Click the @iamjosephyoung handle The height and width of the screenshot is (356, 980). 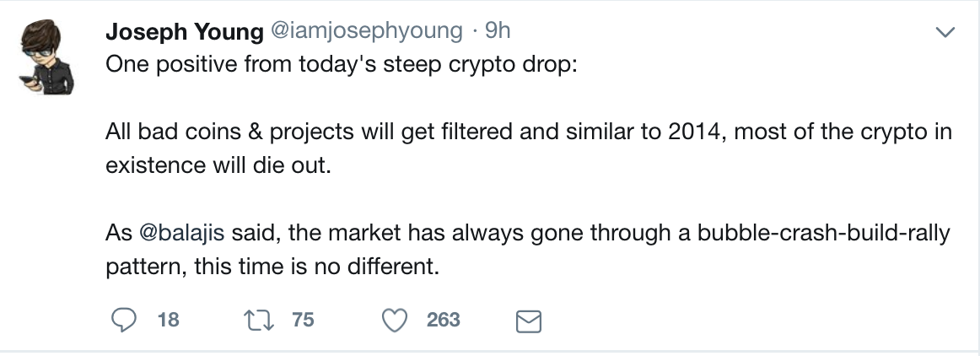[x=366, y=31]
